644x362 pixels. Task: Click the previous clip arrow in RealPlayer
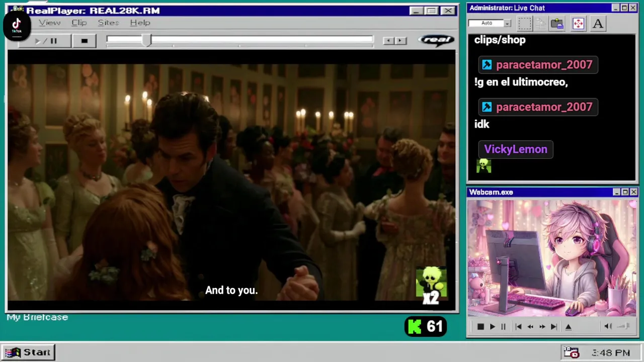(x=388, y=41)
